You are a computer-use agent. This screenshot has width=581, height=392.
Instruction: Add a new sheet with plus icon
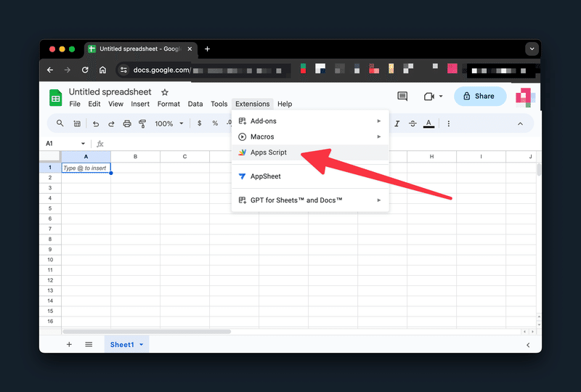click(69, 345)
